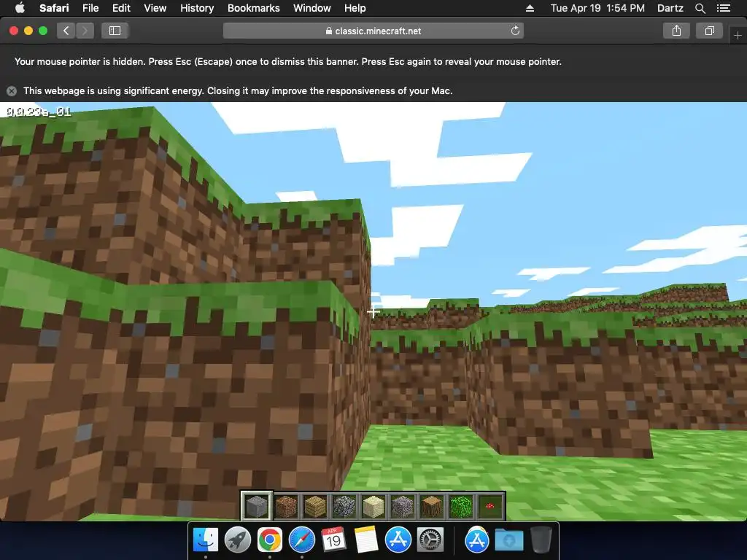Screen dimensions: 747x560
Task: Select the sand block hotbar slot
Action: [373, 506]
